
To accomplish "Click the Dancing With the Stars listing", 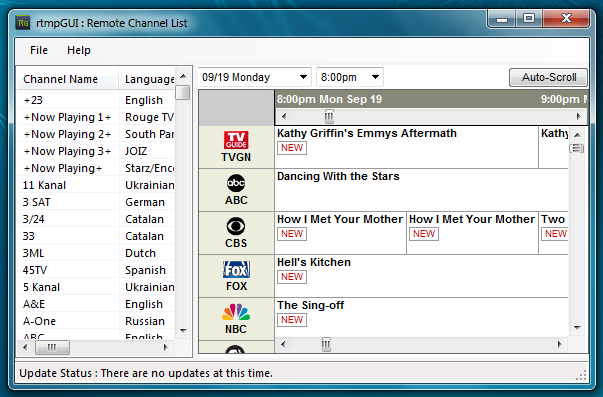I will tap(421, 190).
